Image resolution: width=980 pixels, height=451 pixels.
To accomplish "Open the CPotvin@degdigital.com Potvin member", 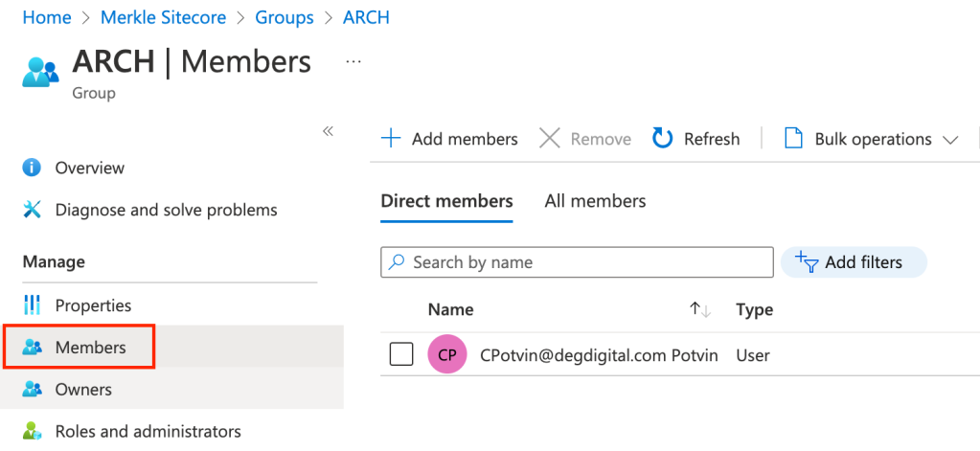I will point(599,355).
